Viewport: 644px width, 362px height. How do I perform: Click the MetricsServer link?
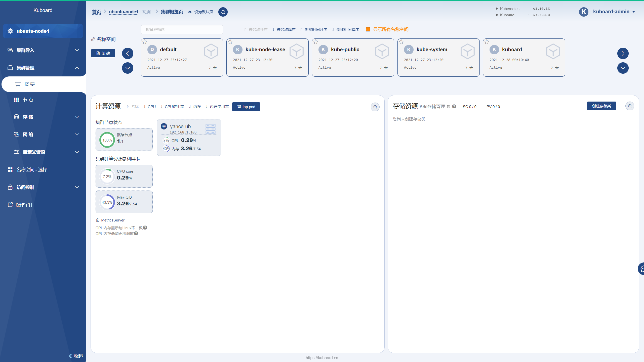113,220
